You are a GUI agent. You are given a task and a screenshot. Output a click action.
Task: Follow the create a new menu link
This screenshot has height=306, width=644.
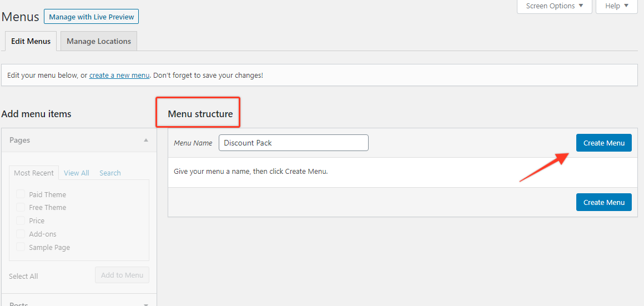tap(119, 76)
